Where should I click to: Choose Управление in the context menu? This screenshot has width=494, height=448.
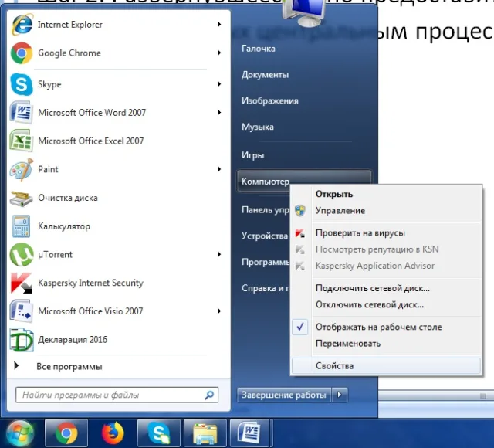[386, 211]
